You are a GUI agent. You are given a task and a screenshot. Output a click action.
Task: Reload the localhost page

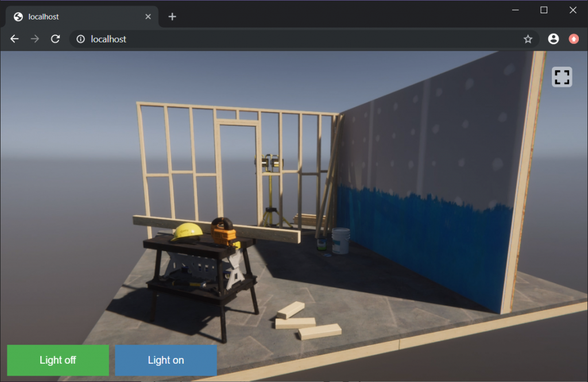(x=55, y=39)
